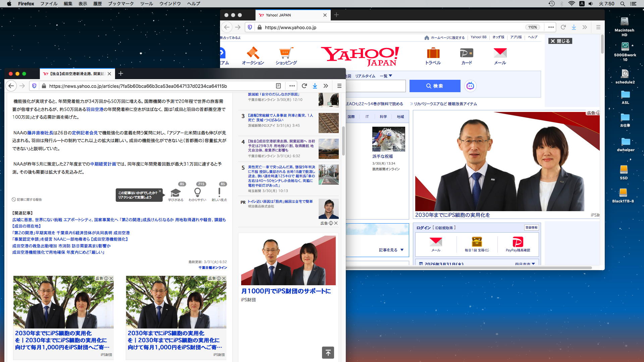Click the news window vertical scrollbar
This screenshot has width=644, height=362.
pos(343,141)
